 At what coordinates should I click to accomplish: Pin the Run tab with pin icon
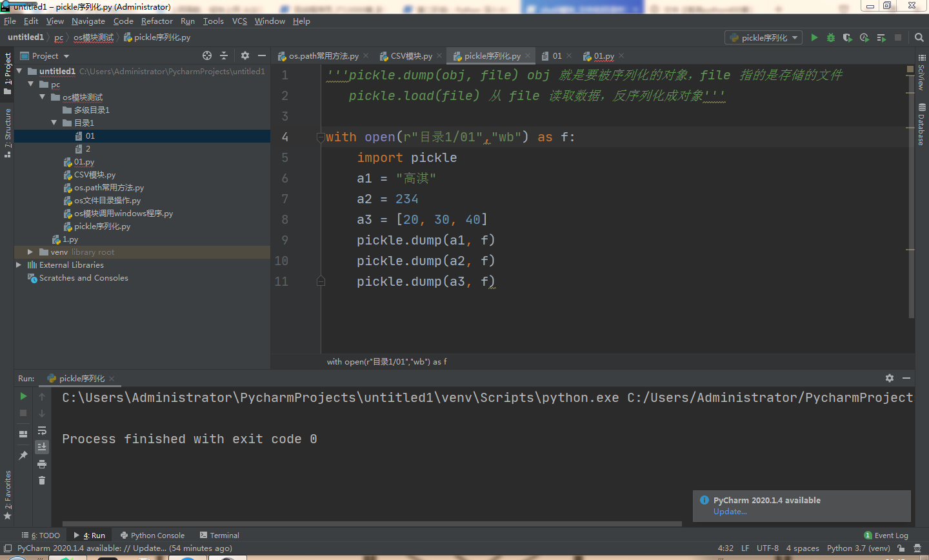23,455
